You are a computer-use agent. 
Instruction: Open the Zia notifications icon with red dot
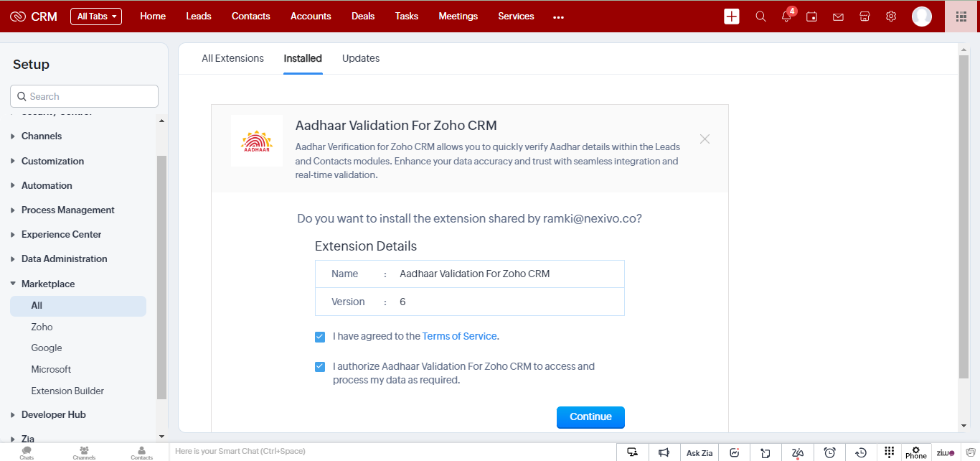pos(798,452)
